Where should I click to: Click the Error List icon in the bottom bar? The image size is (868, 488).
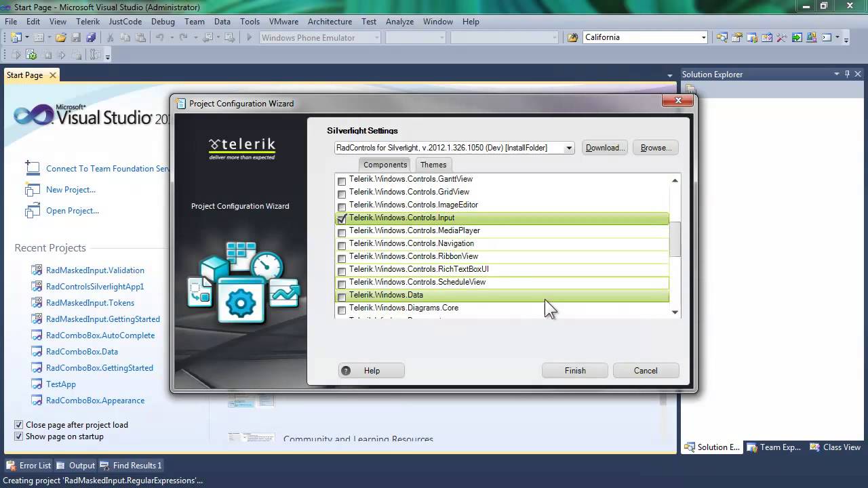point(11,466)
